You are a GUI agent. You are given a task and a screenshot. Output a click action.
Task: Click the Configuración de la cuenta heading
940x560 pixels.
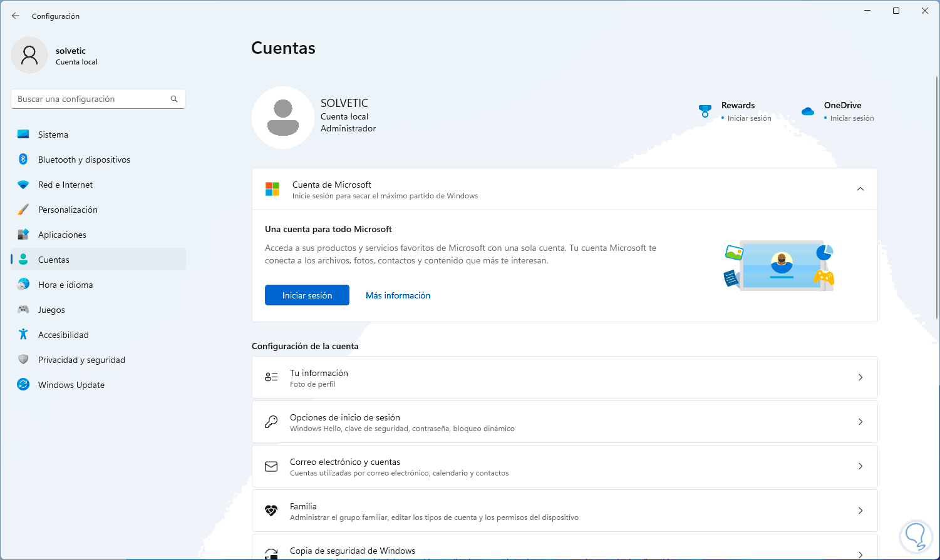point(305,346)
